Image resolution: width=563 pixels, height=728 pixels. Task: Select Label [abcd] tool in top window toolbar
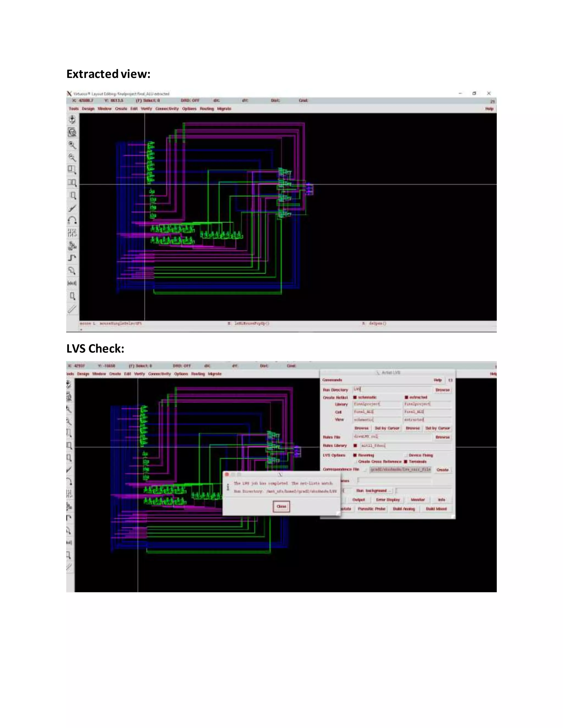pos(72,283)
